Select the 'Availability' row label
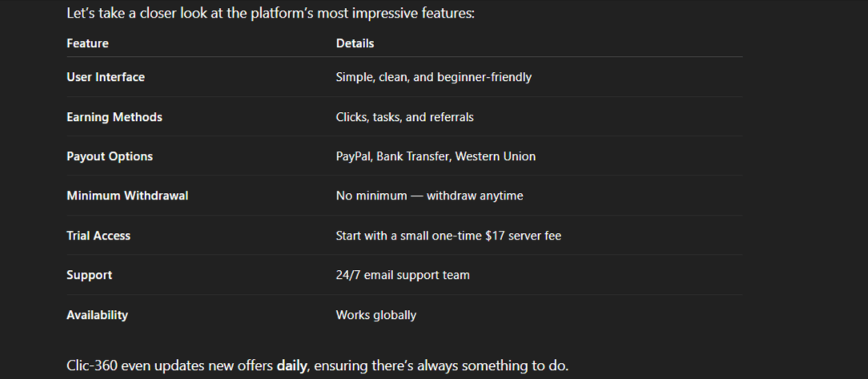Image resolution: width=868 pixels, height=379 pixels. (97, 315)
